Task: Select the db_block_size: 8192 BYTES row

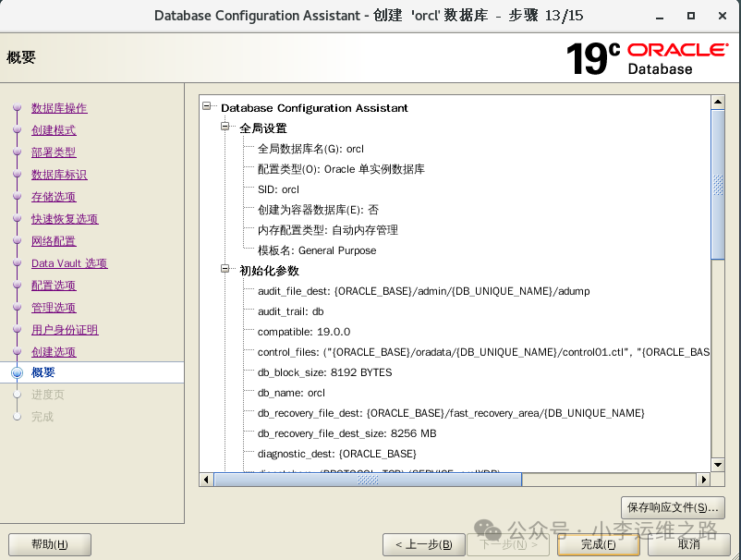Action: [324, 372]
